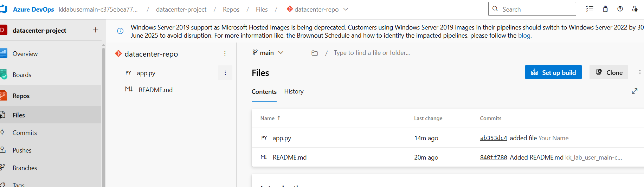Enter full screen mode with expand icon
644x187 pixels.
[x=635, y=91]
